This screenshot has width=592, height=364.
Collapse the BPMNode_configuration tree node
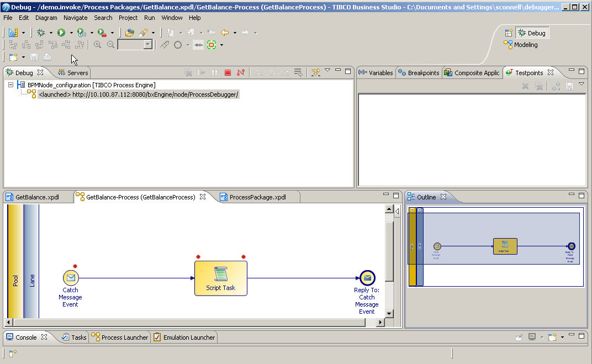(x=11, y=85)
